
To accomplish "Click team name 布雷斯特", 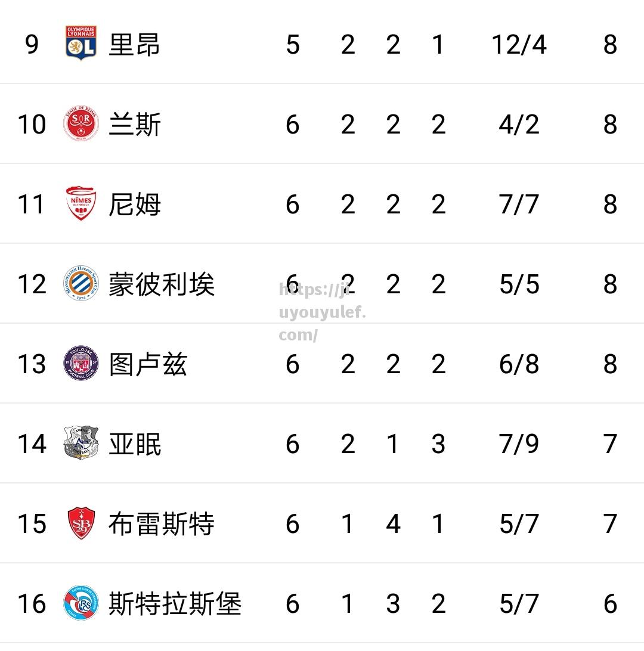I will click(162, 523).
